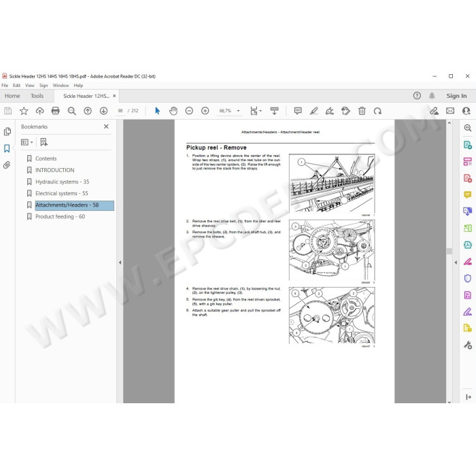Open Hydraulic systems - 35 bookmark

(63, 182)
